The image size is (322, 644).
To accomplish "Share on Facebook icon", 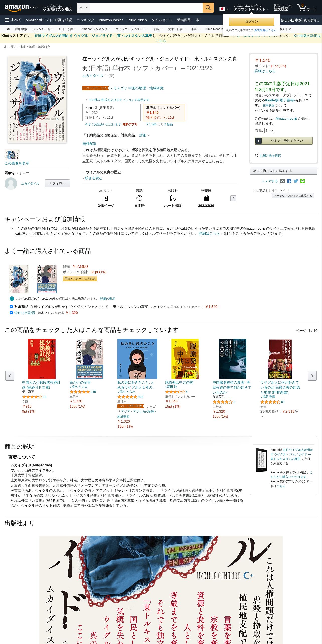I will click(289, 181).
